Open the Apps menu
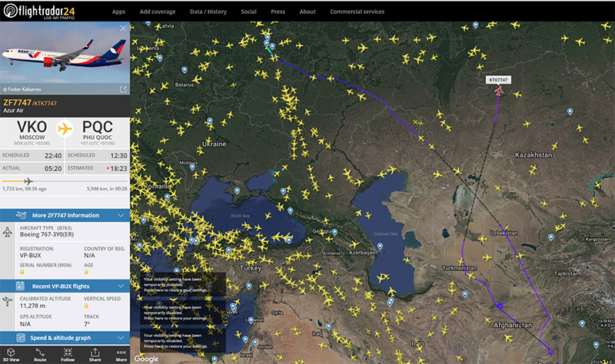Image resolution: width=615 pixels, height=364 pixels. tap(118, 12)
